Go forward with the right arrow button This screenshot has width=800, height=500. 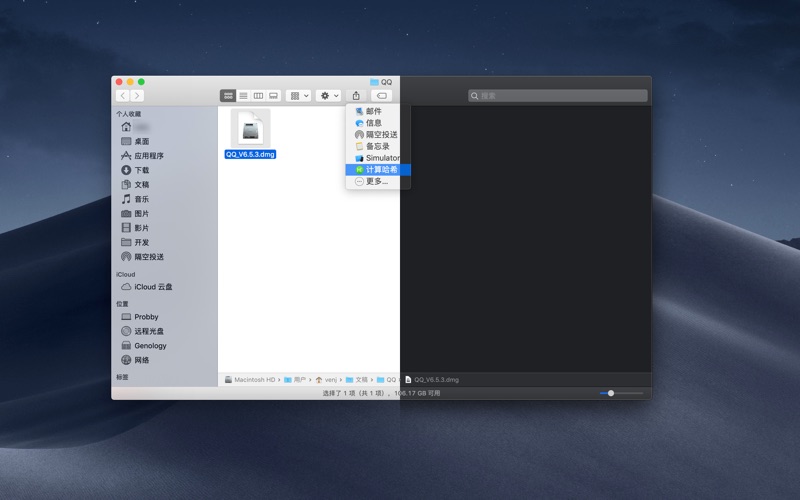click(137, 96)
